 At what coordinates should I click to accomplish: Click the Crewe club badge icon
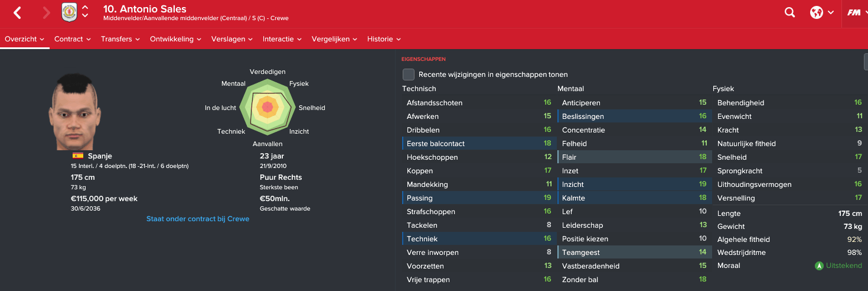[x=69, y=12]
